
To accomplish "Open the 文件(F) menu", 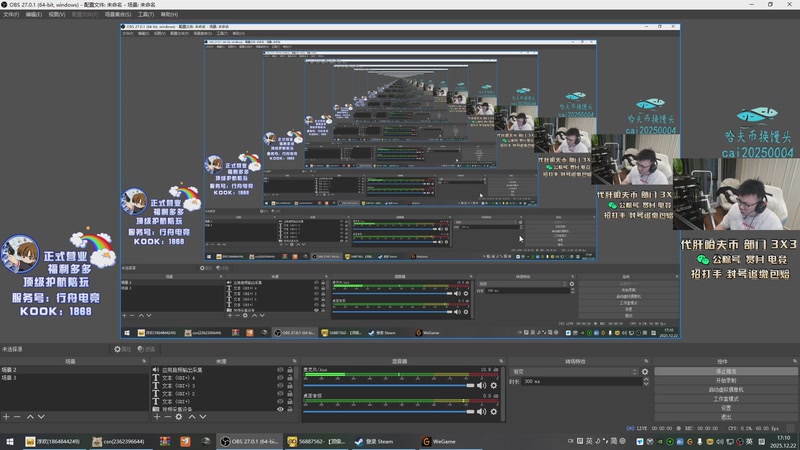I will (x=11, y=15).
